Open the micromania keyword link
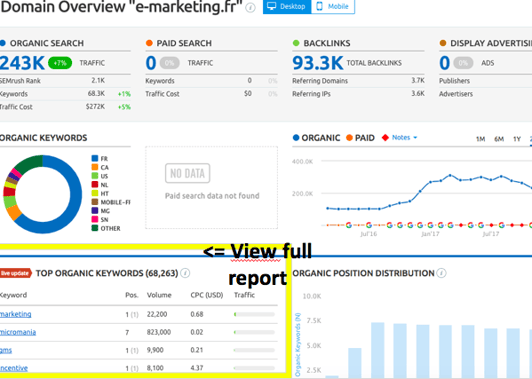532x379 pixels. coord(18,332)
